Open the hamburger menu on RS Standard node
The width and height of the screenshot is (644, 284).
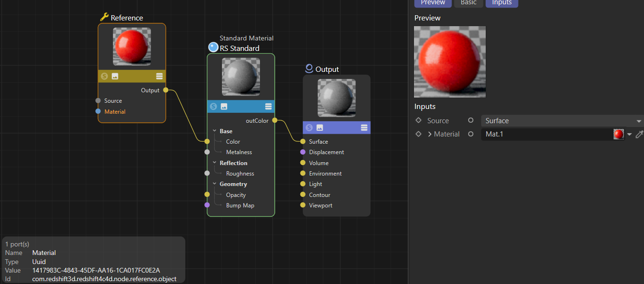pos(269,107)
